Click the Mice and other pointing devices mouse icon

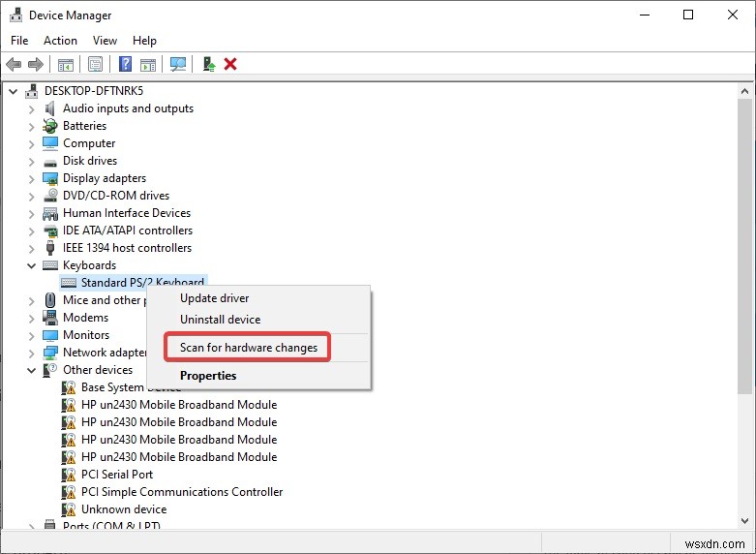click(x=50, y=300)
